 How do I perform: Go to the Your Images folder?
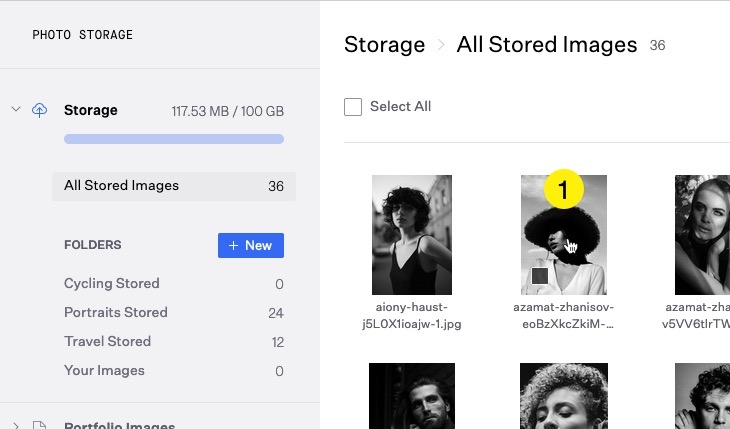pyautogui.click(x=104, y=371)
